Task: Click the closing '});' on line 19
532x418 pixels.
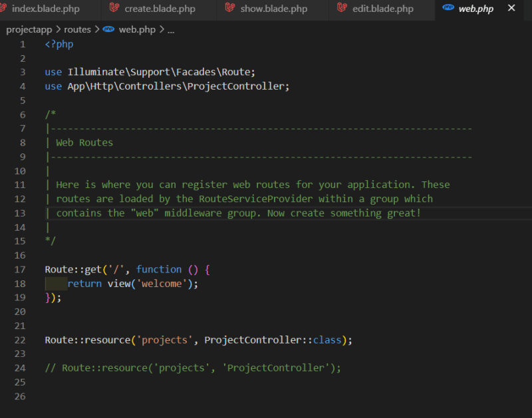Action: pyautogui.click(x=53, y=298)
